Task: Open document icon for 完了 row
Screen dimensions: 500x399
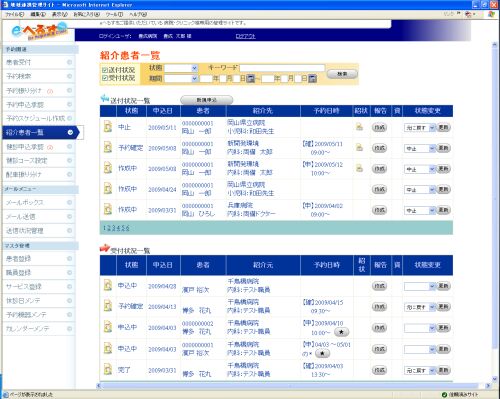Action: (x=108, y=370)
